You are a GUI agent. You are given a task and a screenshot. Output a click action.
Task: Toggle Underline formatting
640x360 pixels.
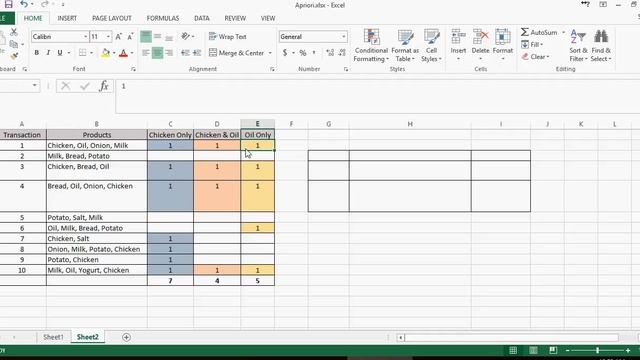pos(60,53)
